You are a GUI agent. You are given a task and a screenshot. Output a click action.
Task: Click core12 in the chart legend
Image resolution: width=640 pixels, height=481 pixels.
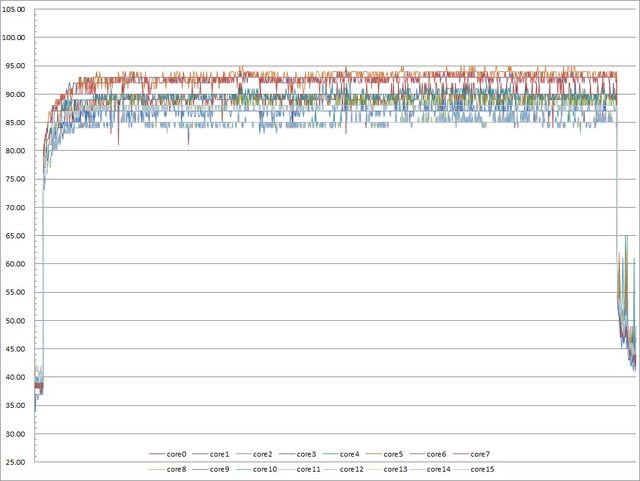tap(351, 468)
